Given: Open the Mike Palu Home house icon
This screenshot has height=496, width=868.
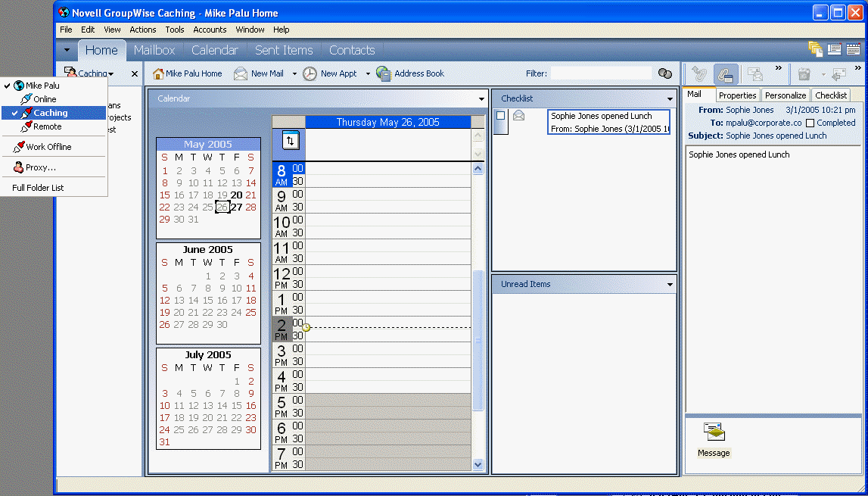Looking at the screenshot, I should [158, 73].
